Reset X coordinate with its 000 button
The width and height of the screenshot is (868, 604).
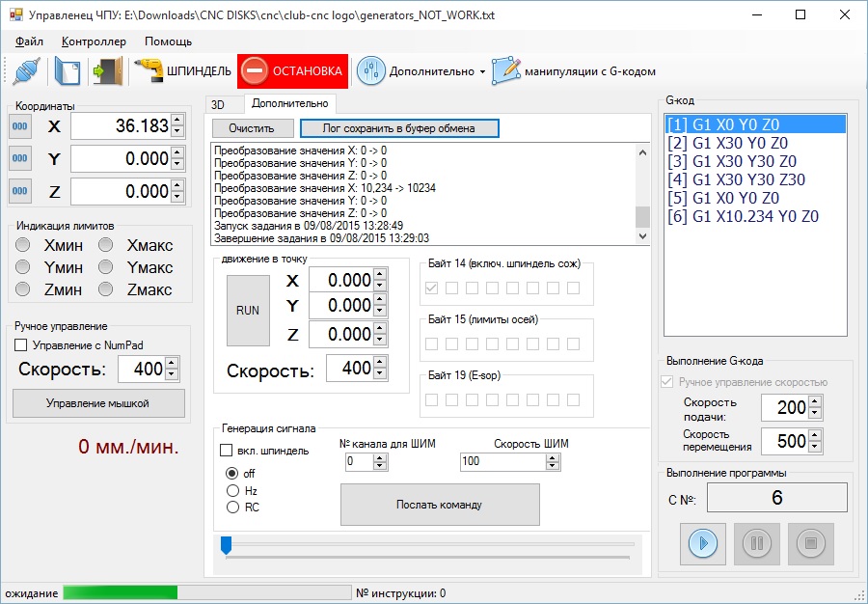[20, 126]
